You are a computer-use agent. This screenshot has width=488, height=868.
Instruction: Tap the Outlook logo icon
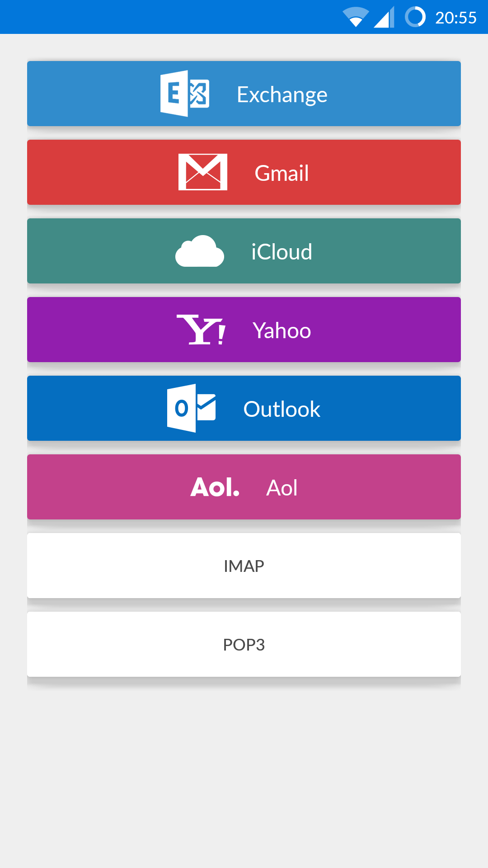click(x=192, y=408)
